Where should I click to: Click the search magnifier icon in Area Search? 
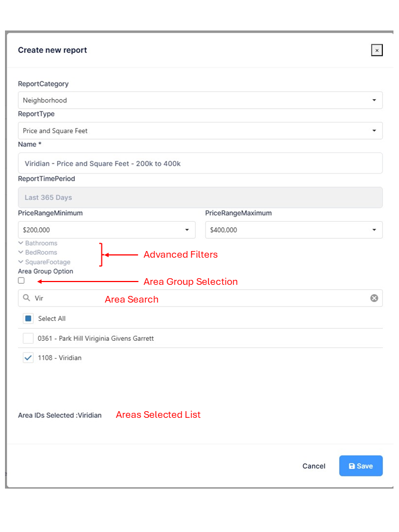click(x=26, y=298)
